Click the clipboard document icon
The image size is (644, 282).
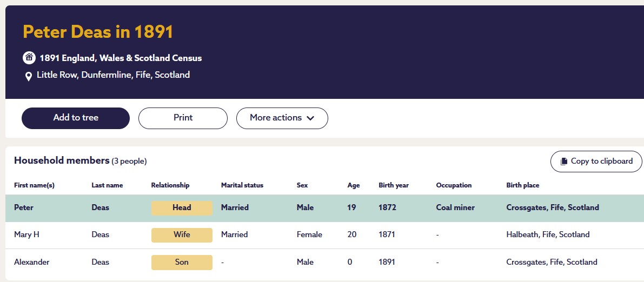pyautogui.click(x=564, y=161)
